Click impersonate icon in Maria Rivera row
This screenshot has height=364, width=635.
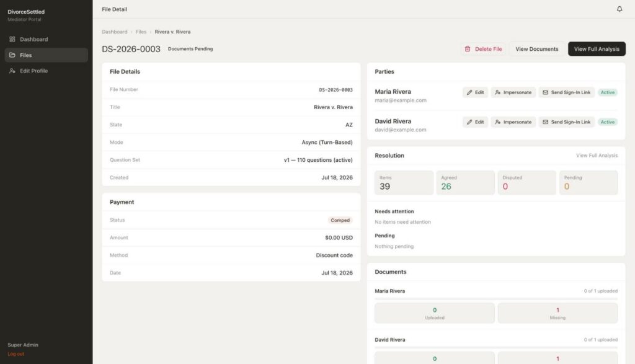pos(498,92)
